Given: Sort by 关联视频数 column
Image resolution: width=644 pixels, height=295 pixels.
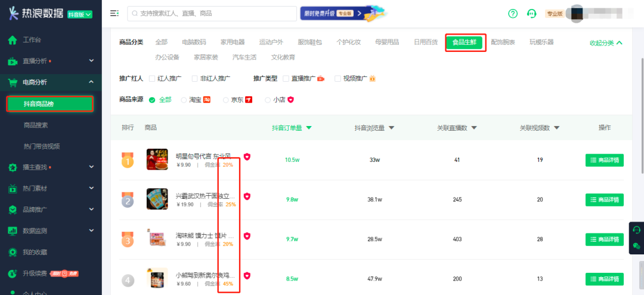Looking at the screenshot, I should (540, 128).
